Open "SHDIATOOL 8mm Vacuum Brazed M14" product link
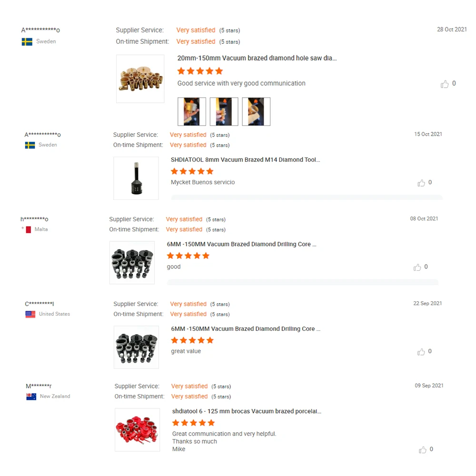Viewport: 476px width, 476px height. 245,160
